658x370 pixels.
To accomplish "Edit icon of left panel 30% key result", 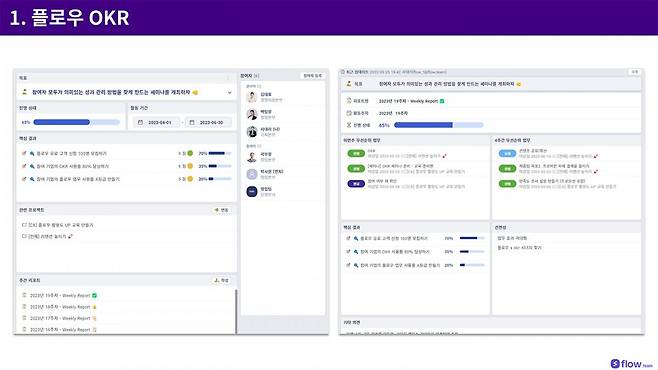I will pos(24,166).
